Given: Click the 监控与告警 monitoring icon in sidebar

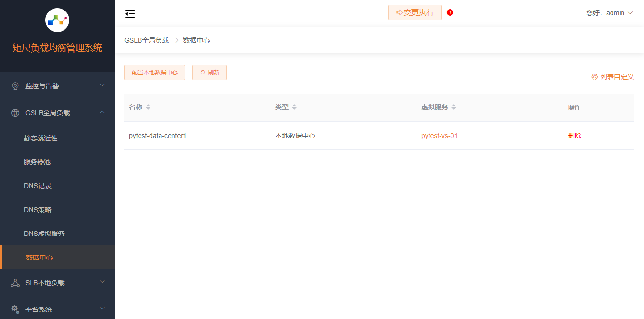Looking at the screenshot, I should click(x=14, y=85).
